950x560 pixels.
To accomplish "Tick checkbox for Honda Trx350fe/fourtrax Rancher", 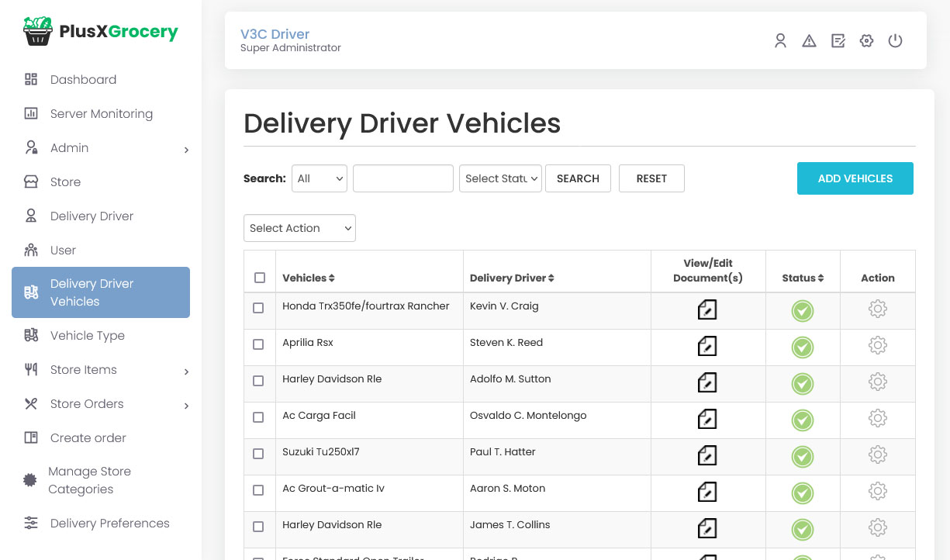I will 259,308.
